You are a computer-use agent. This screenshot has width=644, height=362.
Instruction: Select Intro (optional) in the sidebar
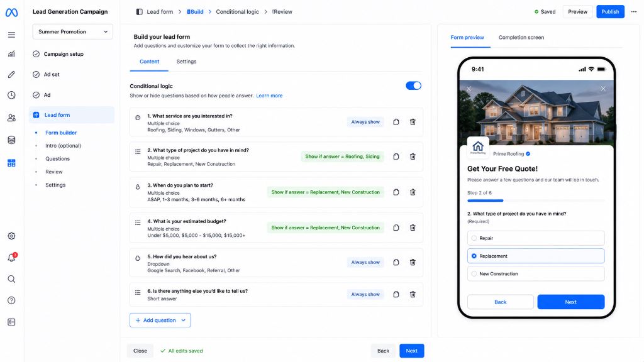click(x=64, y=146)
